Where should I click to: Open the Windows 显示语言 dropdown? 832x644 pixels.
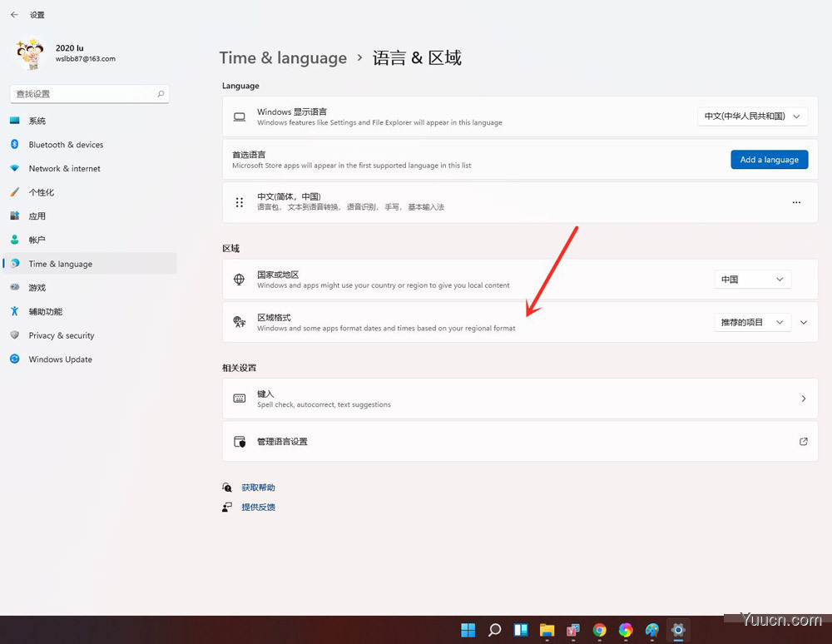click(752, 116)
